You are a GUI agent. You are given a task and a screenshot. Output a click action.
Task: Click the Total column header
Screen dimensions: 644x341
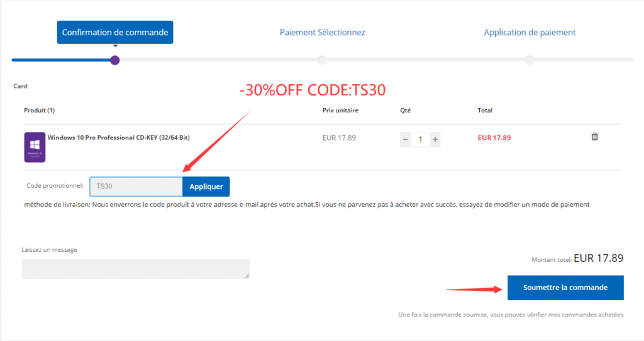tap(485, 111)
